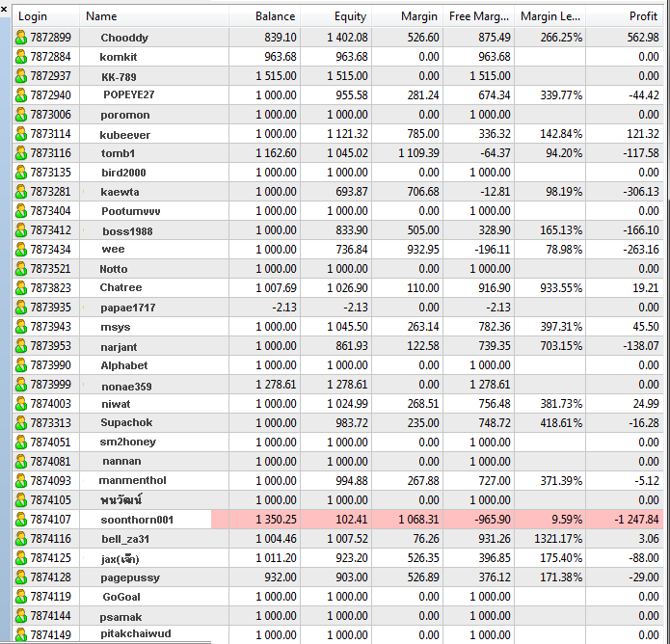Viewport: 670px width, 644px height.
Task: Click the account icon of 7873935
Action: point(21,308)
